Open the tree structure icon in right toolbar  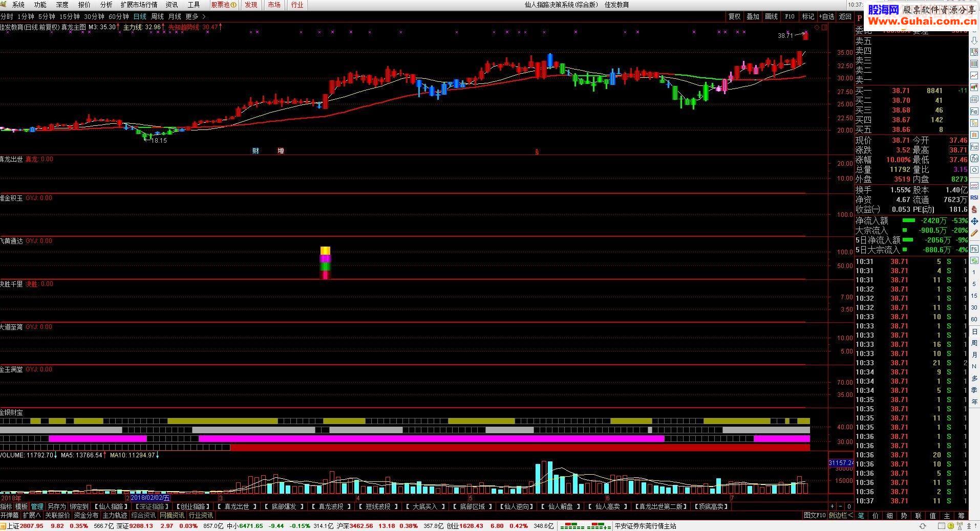coord(974,122)
